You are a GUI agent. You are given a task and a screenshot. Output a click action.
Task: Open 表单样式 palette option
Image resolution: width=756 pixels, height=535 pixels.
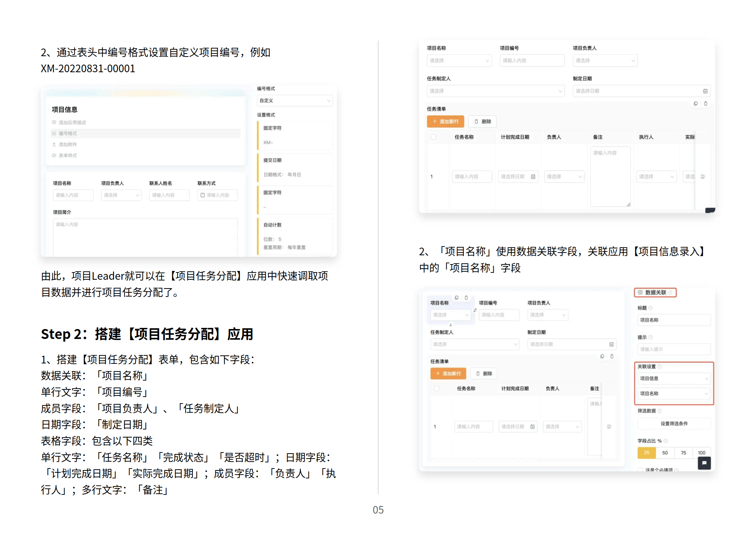(65, 156)
